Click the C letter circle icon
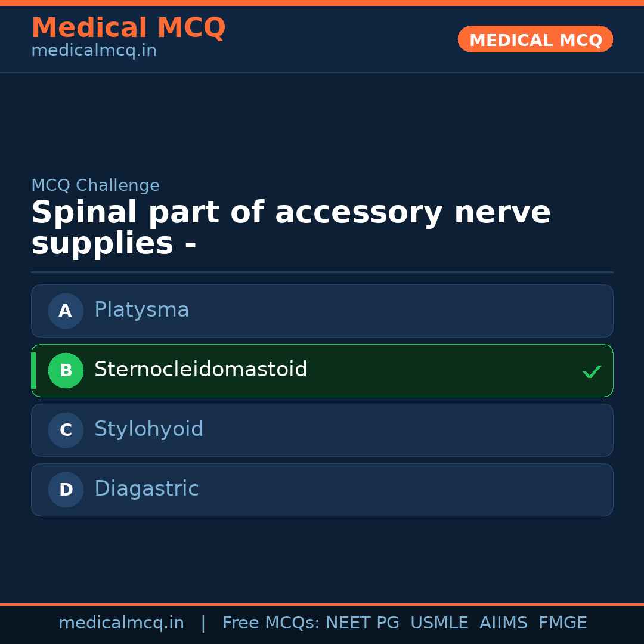Viewport: 644px width, 644px height. [x=66, y=430]
